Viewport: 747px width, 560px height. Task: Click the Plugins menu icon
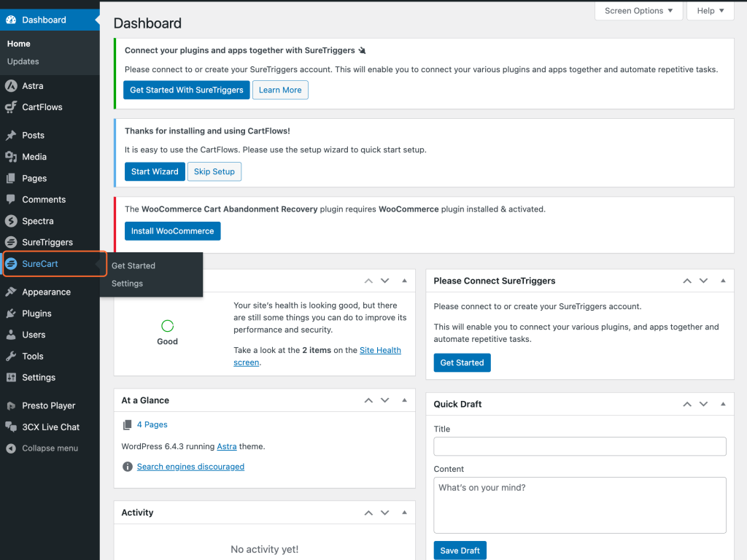11,314
